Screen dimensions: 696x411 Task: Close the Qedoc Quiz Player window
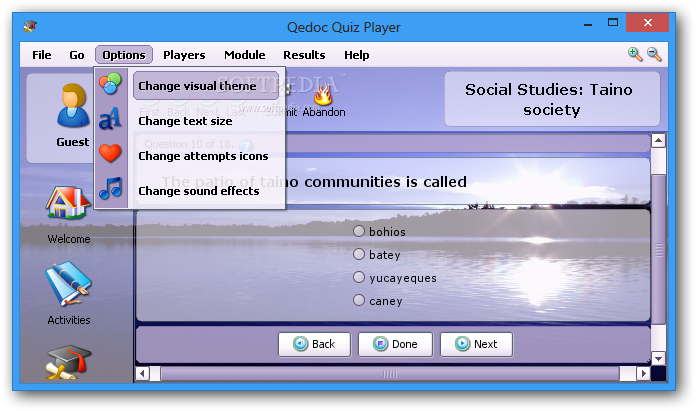pyautogui.click(x=648, y=23)
